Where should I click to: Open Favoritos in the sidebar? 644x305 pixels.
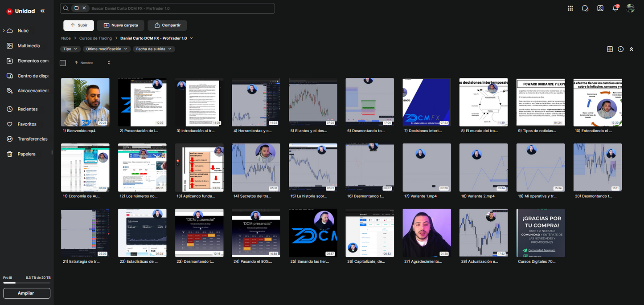pos(27,124)
